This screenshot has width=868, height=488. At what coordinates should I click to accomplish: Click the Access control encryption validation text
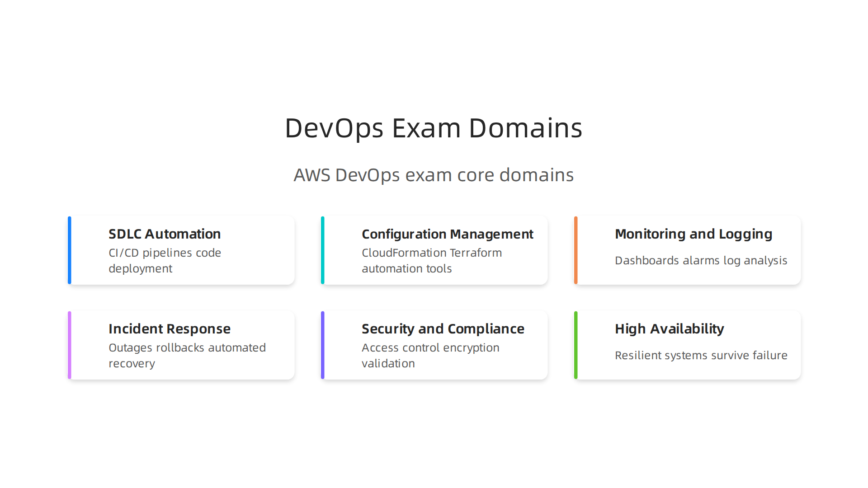tap(430, 356)
